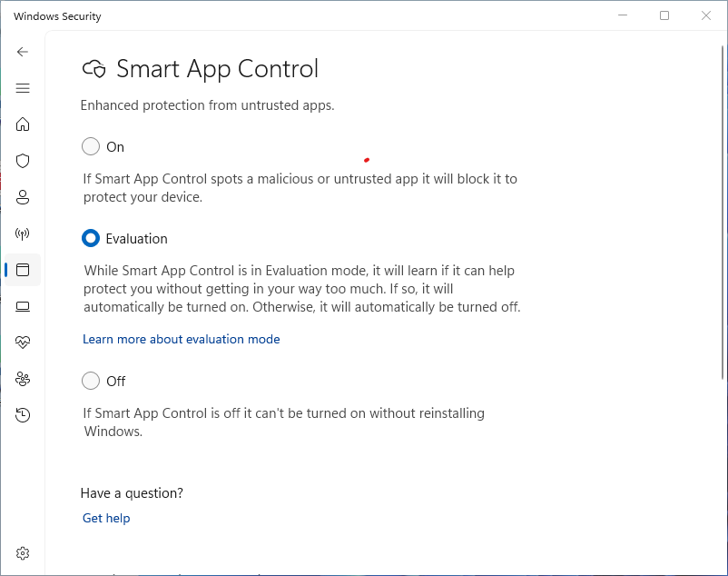Open App & browser control icon
The height and width of the screenshot is (576, 728).
(x=23, y=270)
